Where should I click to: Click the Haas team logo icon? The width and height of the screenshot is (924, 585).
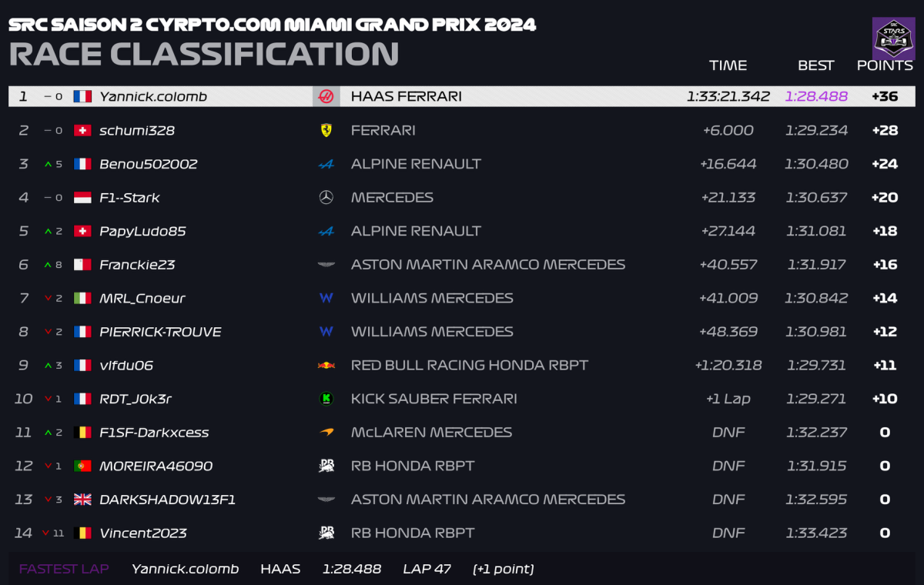click(326, 97)
